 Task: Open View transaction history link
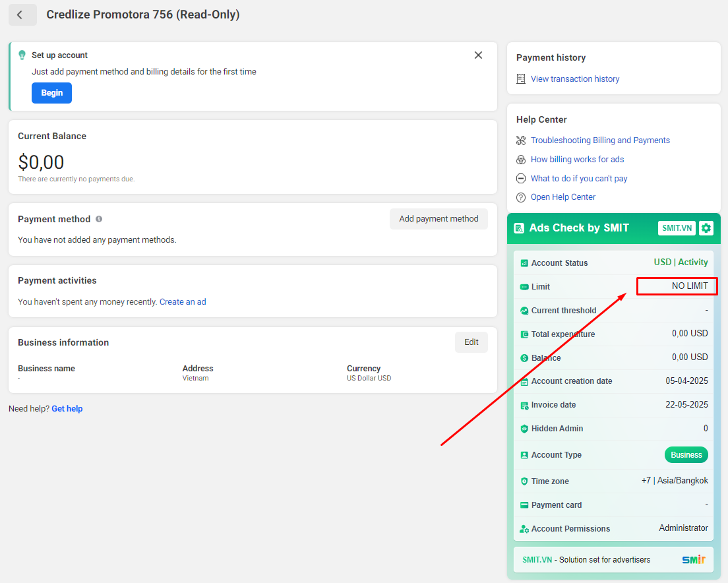[575, 79]
